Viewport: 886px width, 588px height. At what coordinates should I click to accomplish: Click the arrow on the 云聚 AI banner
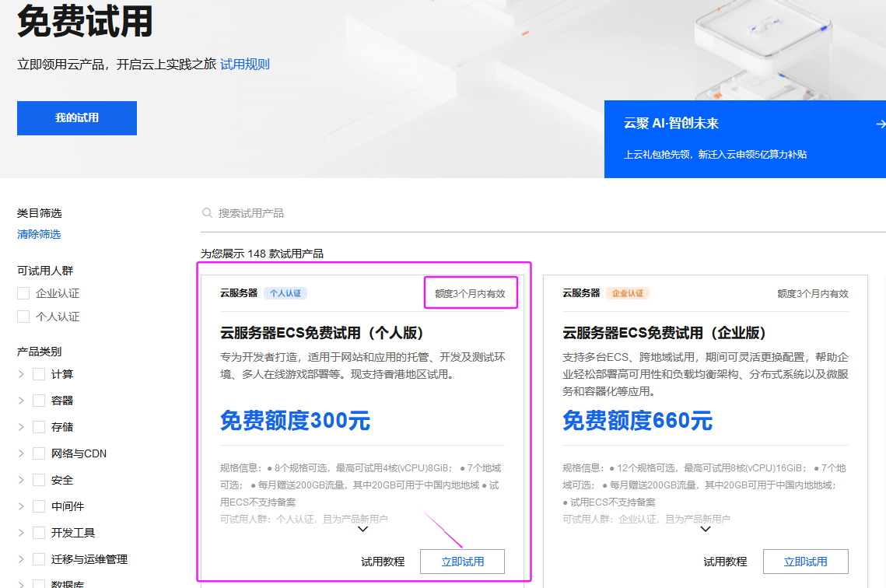click(x=879, y=124)
